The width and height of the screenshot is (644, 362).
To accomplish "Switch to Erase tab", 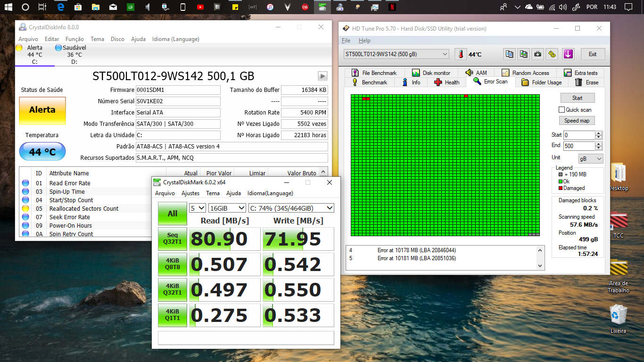I will click(x=586, y=82).
